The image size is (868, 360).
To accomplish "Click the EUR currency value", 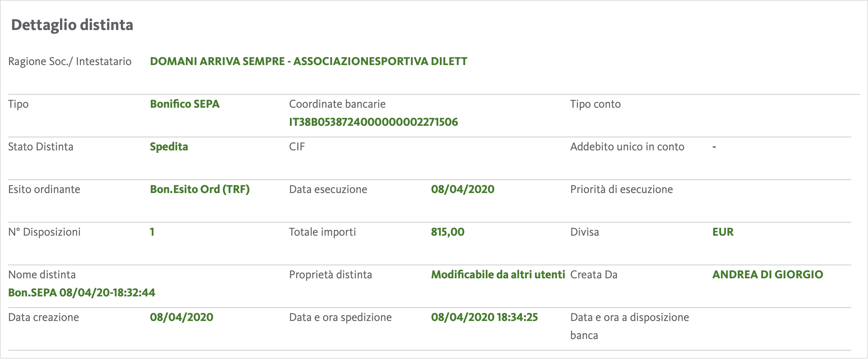I will 723,232.
